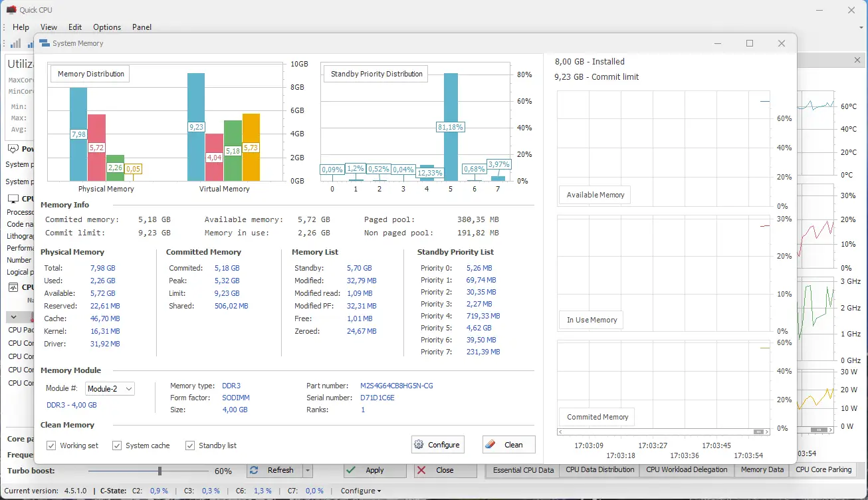Image resolution: width=868 pixels, height=500 pixels.
Task: Click the Priority 4 value 719,33 MB
Action: pyautogui.click(x=483, y=316)
